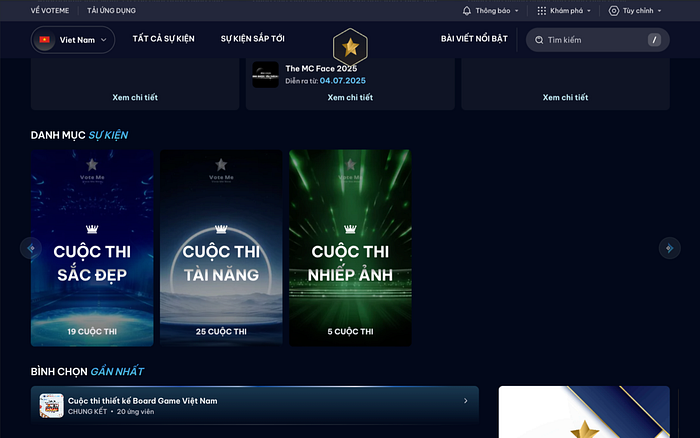Open the Cuộc thi nhiếp ảnh category card
The height and width of the screenshot is (438, 700).
click(350, 248)
